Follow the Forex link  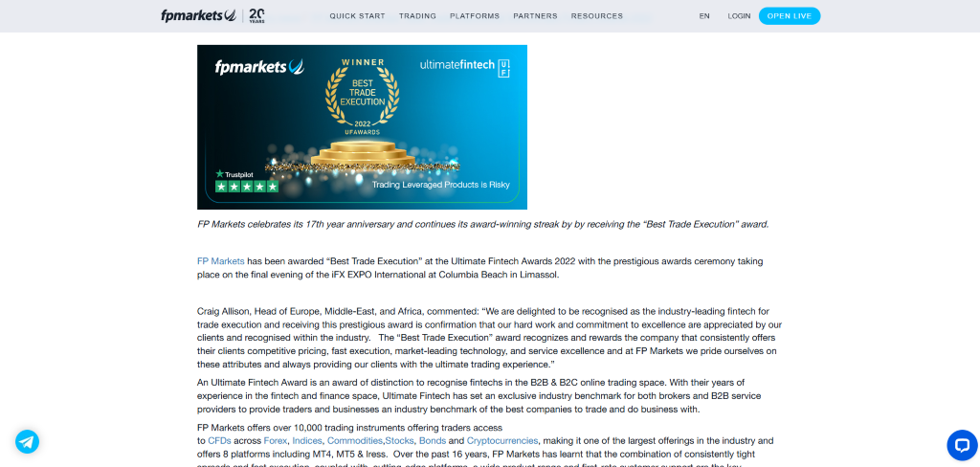[x=276, y=441]
